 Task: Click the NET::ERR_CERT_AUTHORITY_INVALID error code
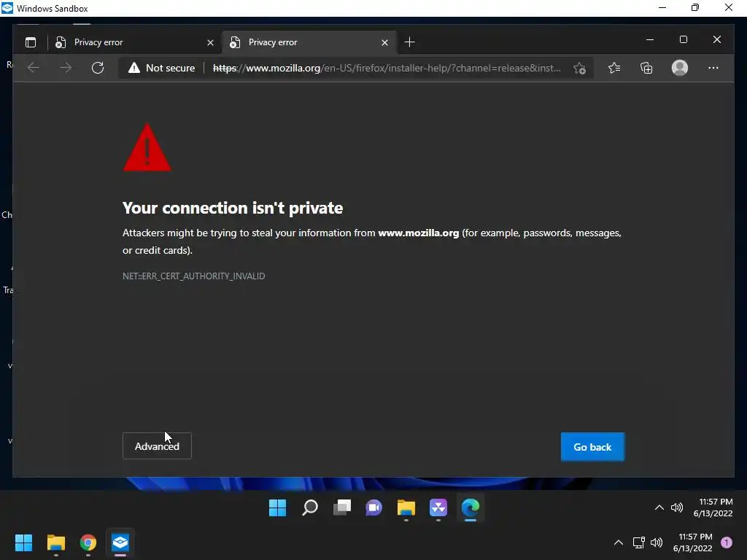tap(193, 276)
